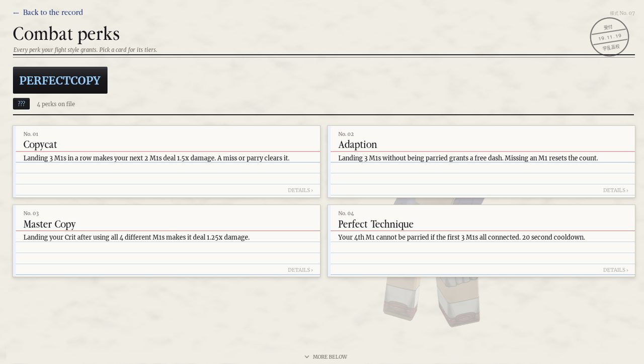Open the Adaption perk card title

(x=358, y=144)
